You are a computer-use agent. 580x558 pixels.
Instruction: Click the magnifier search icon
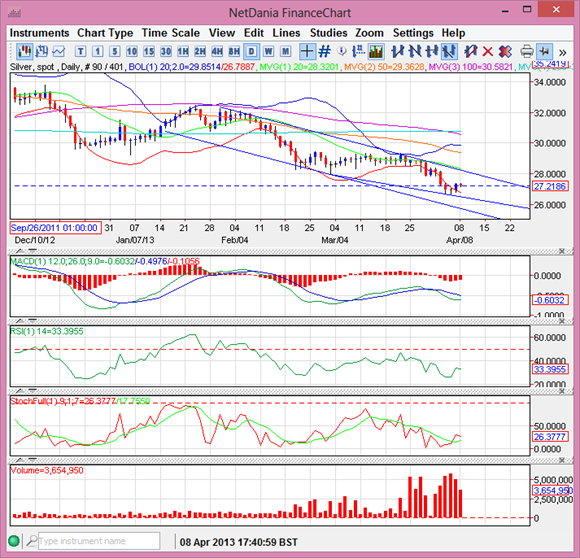click(32, 541)
